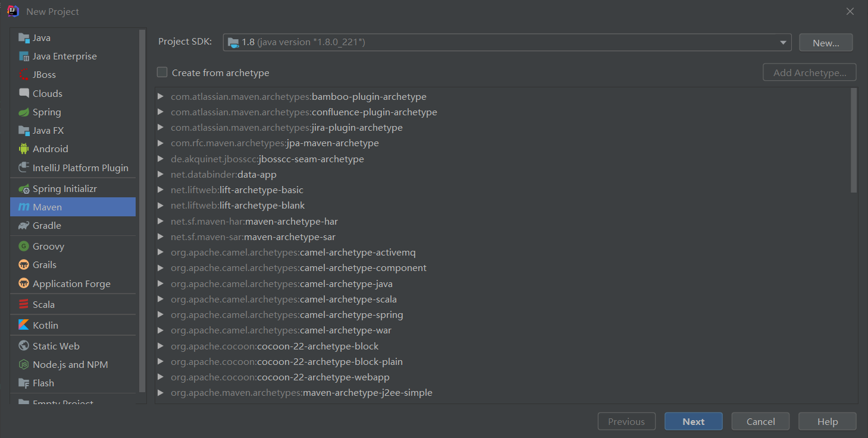Click the New... SDK button
This screenshot has width=868, height=438.
coord(826,43)
